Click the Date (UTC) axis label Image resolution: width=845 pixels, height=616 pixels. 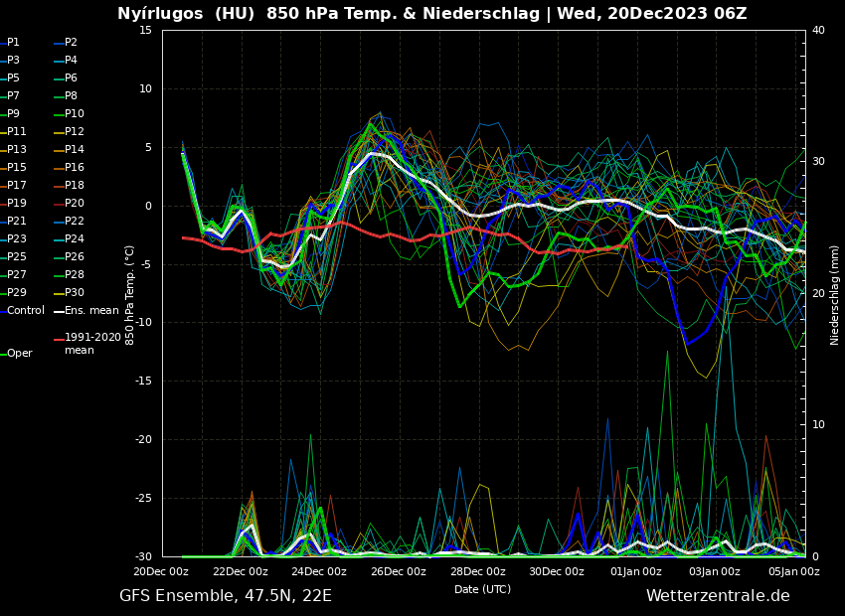pyautogui.click(x=482, y=589)
